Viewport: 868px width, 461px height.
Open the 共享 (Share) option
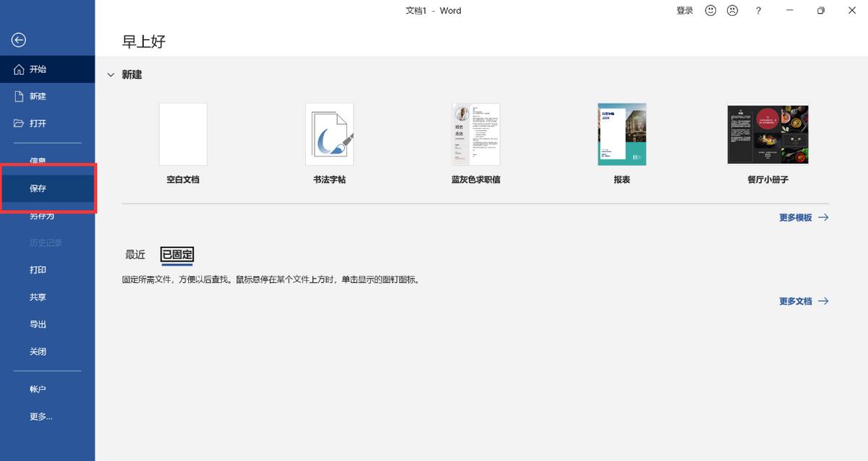click(x=37, y=297)
